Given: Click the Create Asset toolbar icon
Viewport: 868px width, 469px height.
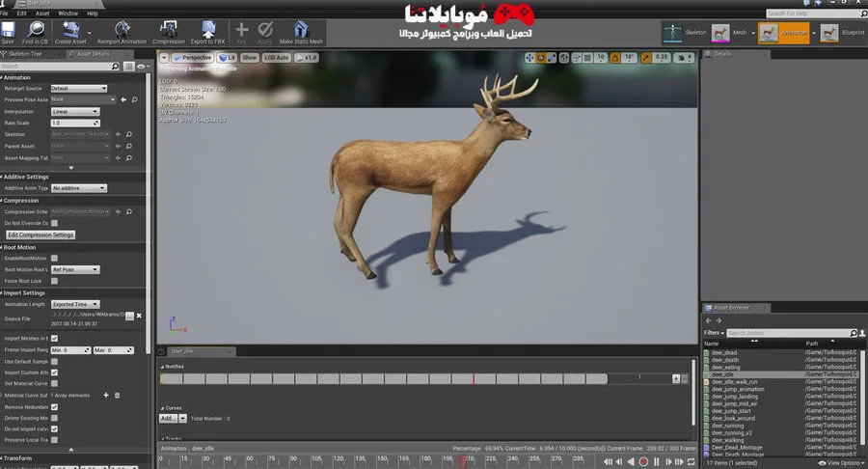Looking at the screenshot, I should (70, 29).
